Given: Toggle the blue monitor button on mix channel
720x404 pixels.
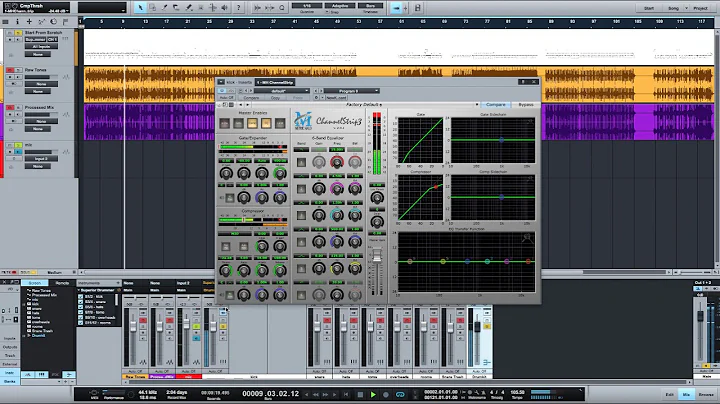Looking at the screenshot, I should click(x=196, y=338).
